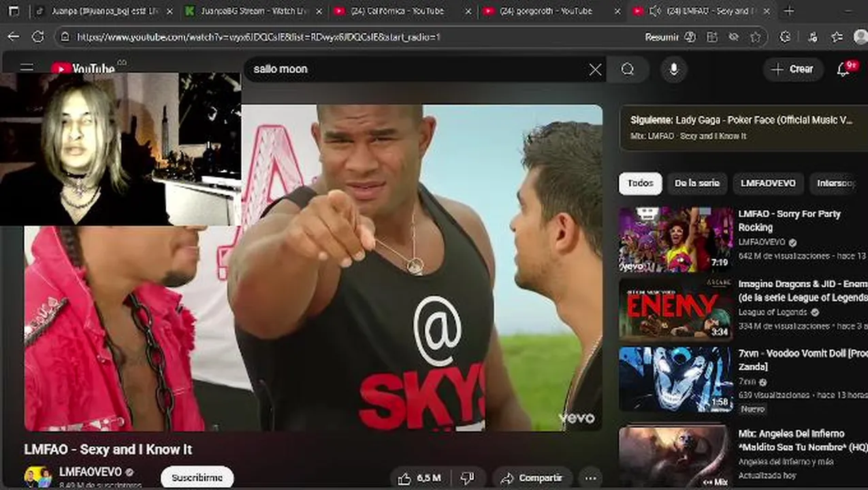Go back with browser arrow

click(14, 37)
